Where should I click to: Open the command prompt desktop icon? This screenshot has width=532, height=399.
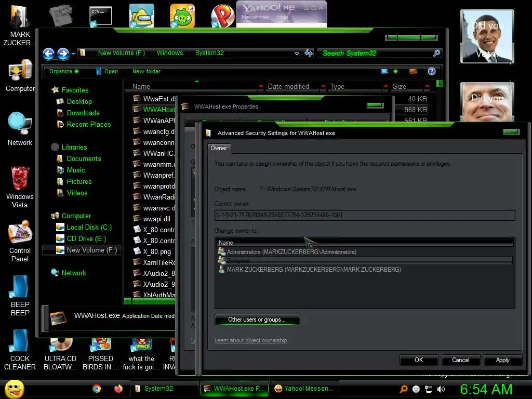coord(100,16)
